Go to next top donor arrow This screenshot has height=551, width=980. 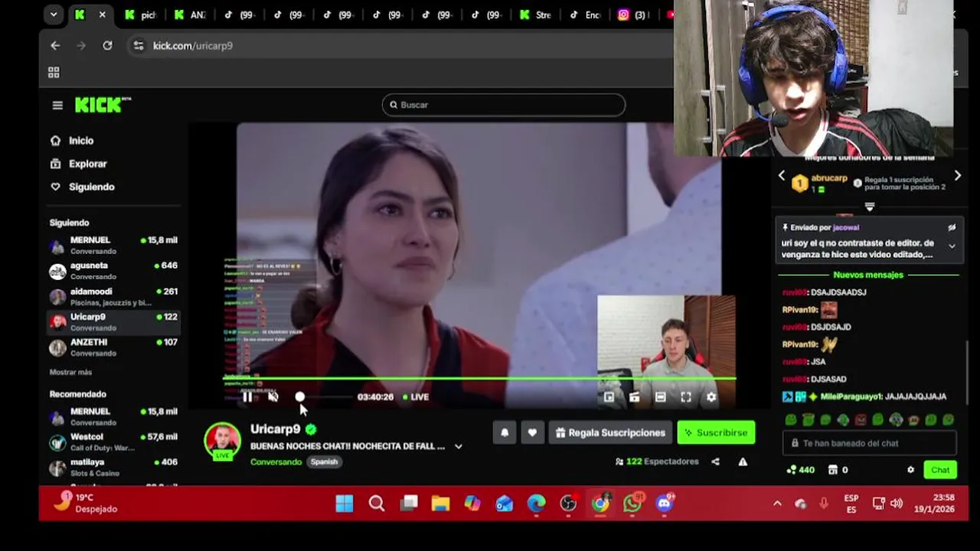(x=957, y=176)
